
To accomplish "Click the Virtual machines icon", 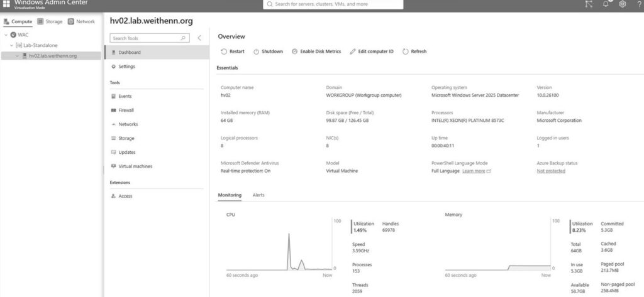I will (114, 166).
